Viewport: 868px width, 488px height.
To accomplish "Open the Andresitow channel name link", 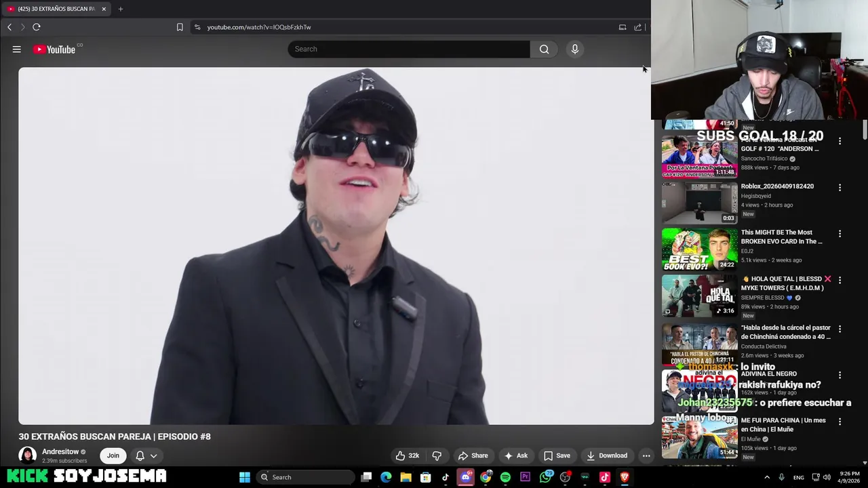I will pyautogui.click(x=60, y=452).
